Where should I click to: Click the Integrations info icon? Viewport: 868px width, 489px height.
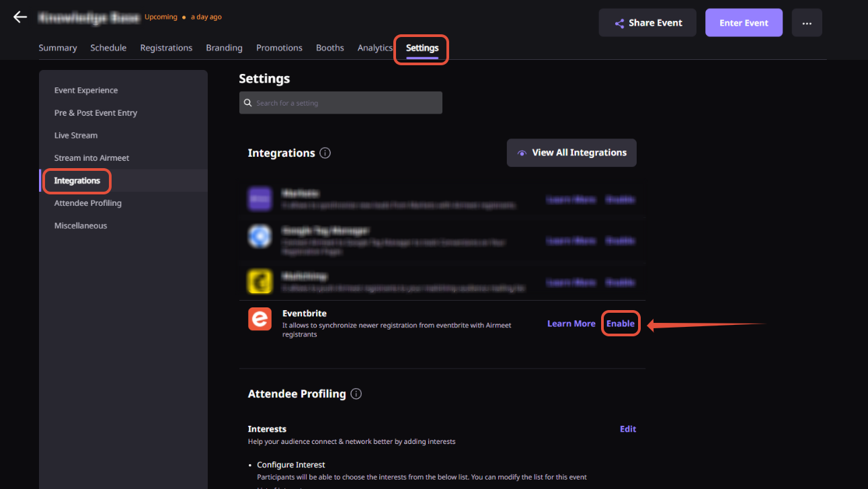pos(325,153)
